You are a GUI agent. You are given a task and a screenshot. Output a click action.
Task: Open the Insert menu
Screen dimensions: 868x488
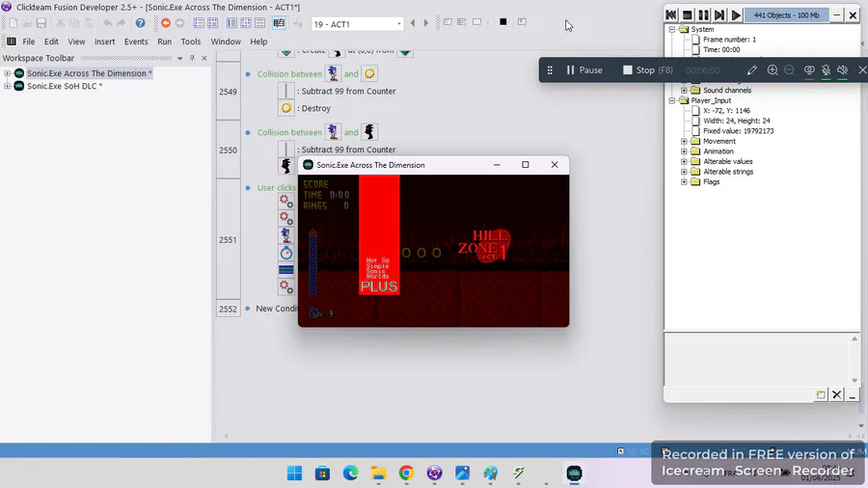[104, 41]
